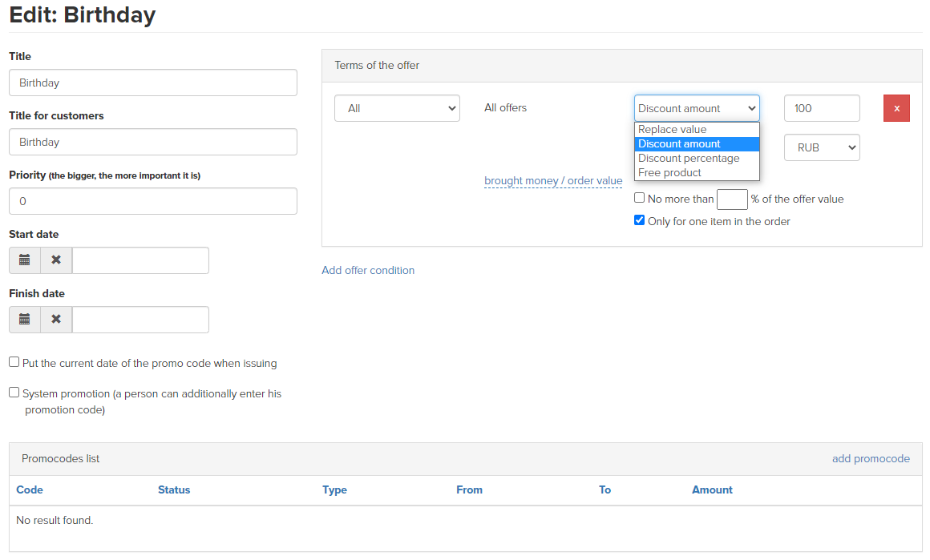The width and height of the screenshot is (930, 560).
Task: Follow the 'add promocode' link
Action: pos(870,459)
